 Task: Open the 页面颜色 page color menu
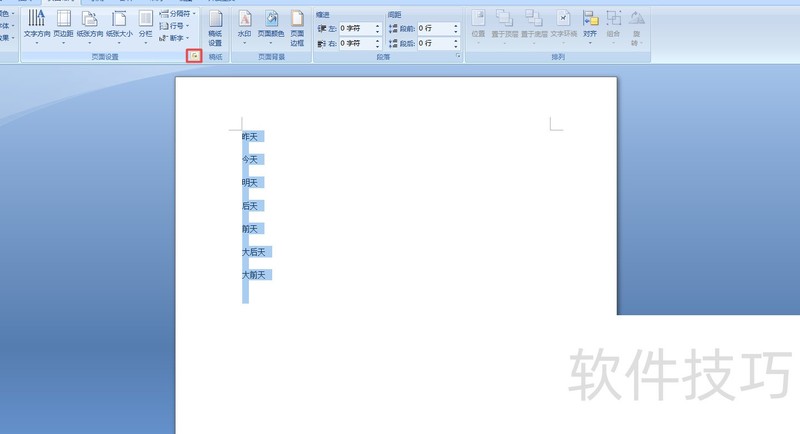coord(271,27)
